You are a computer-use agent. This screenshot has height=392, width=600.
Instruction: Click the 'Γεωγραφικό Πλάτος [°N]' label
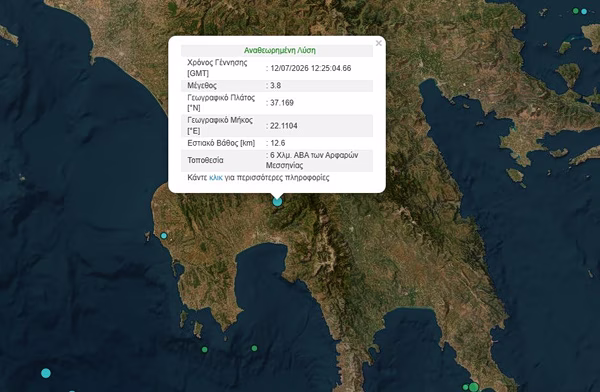coord(221,103)
